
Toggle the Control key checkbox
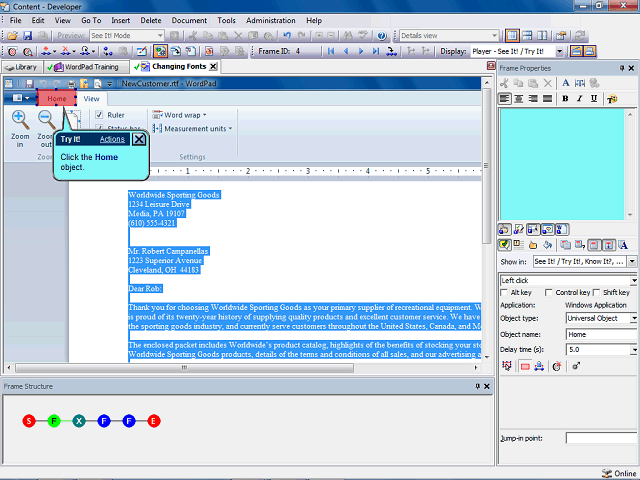tap(549, 293)
